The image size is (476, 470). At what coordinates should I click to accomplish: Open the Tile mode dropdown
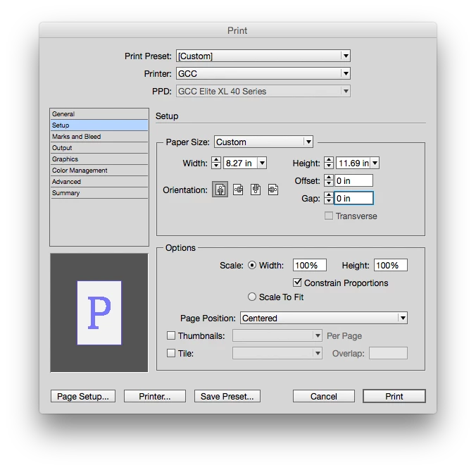click(x=277, y=353)
